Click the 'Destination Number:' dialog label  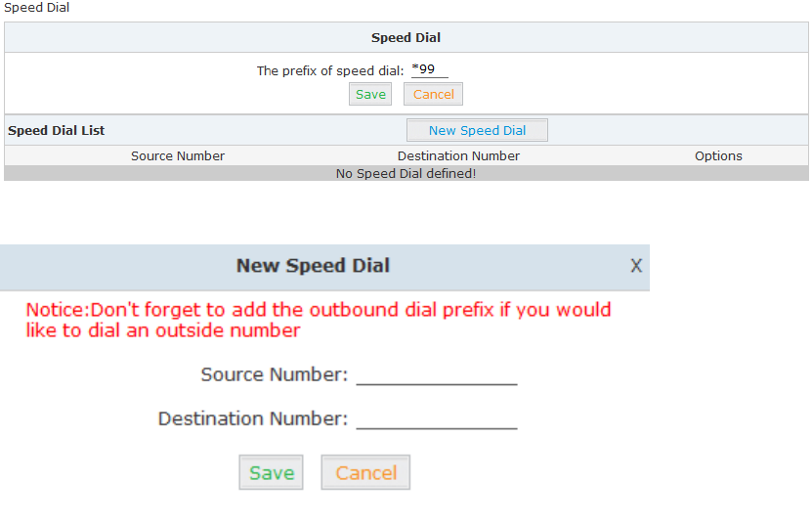tap(253, 418)
